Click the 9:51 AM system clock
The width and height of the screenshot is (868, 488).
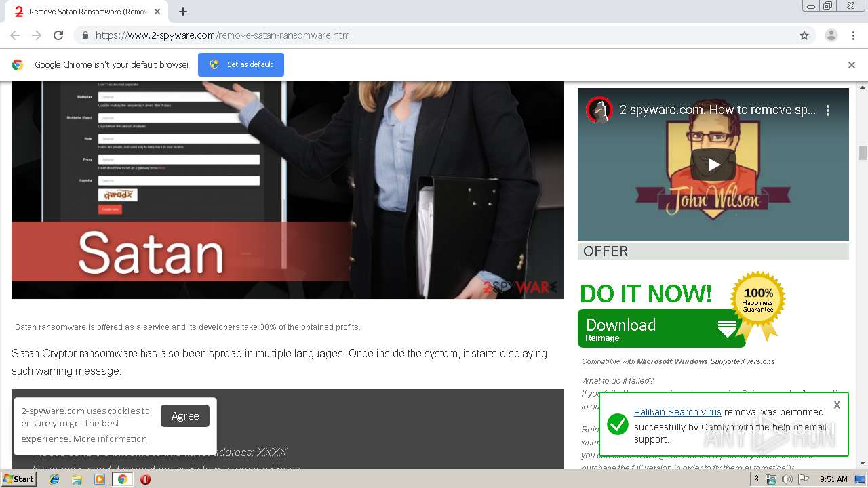833,479
